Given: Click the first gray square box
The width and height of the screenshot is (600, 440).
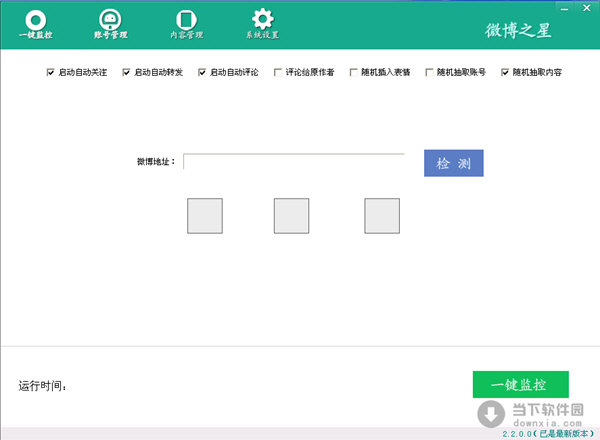Looking at the screenshot, I should click(205, 216).
